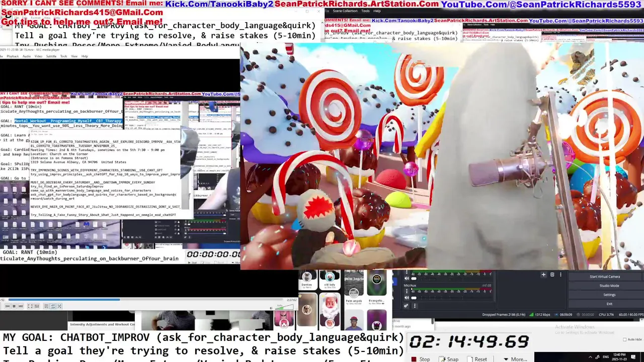Mute upper audio channel speaker icon

[x=407, y=278]
